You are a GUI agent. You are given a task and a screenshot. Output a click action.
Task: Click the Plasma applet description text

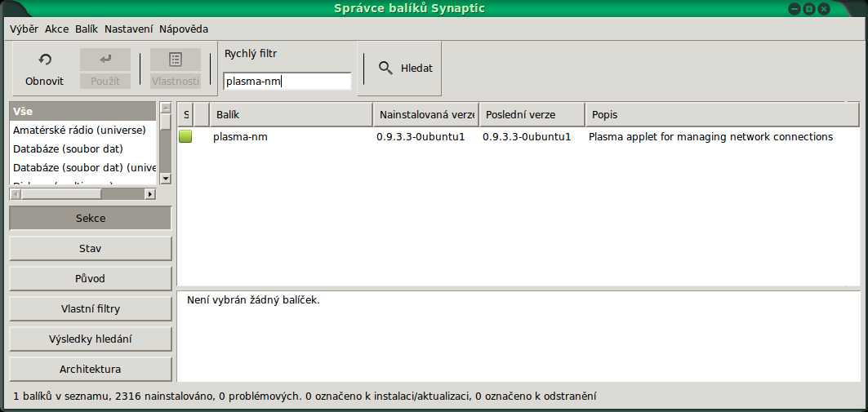click(x=710, y=136)
